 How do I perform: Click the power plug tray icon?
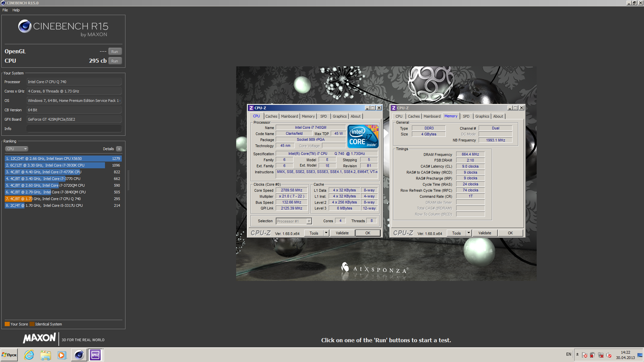(592, 355)
